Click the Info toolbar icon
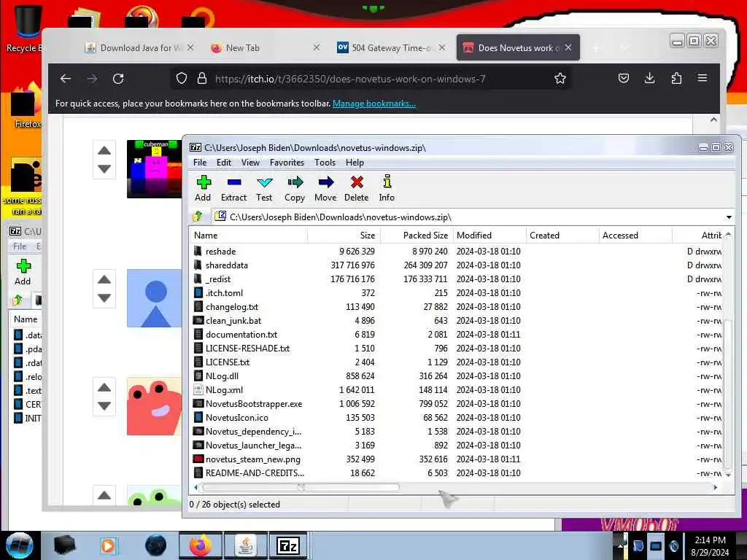747x560 pixels. [x=387, y=189]
